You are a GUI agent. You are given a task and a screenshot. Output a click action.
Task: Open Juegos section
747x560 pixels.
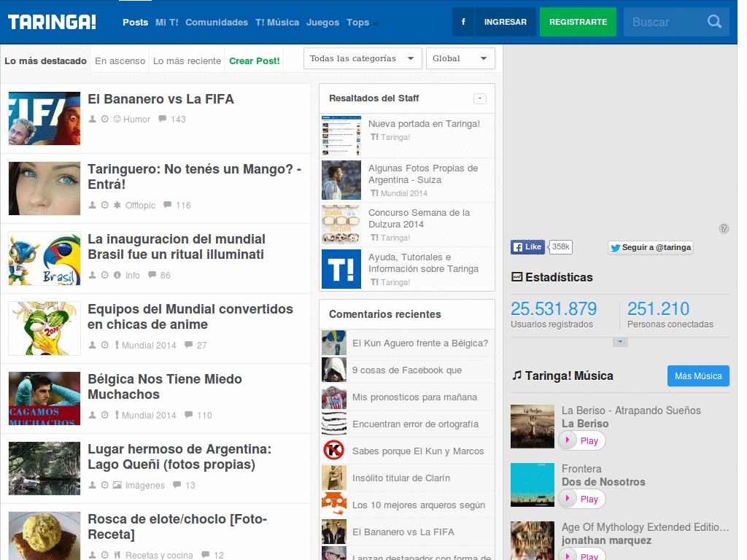coord(322,23)
